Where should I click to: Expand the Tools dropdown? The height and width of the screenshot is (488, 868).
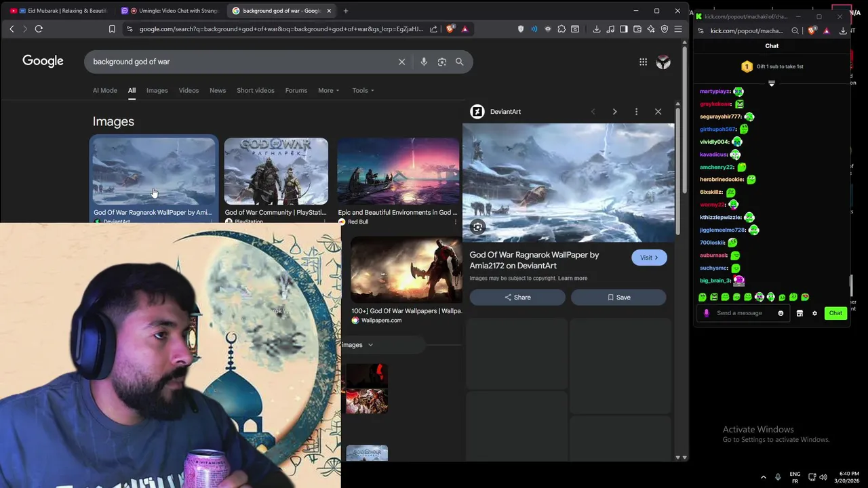coord(363,90)
